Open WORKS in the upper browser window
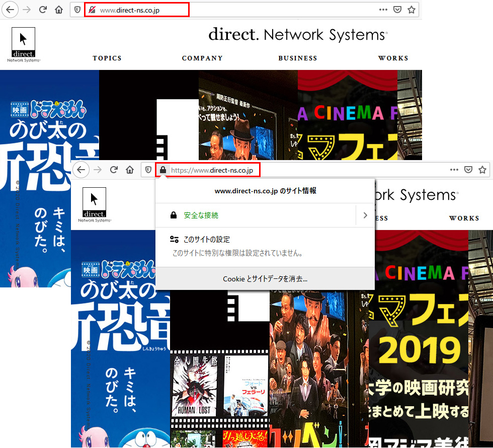Image resolution: width=493 pixels, height=448 pixels. 393,58
